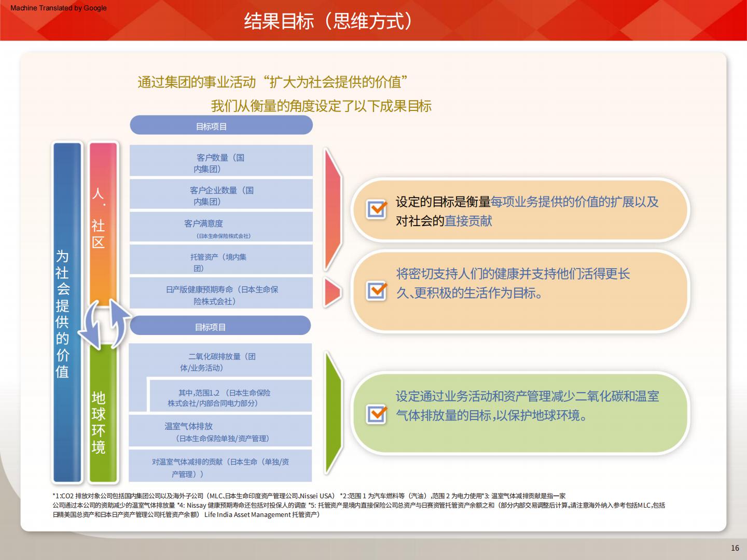The width and height of the screenshot is (747, 560).
Task: Select the first 目标项目 header pill
Action: click(221, 126)
